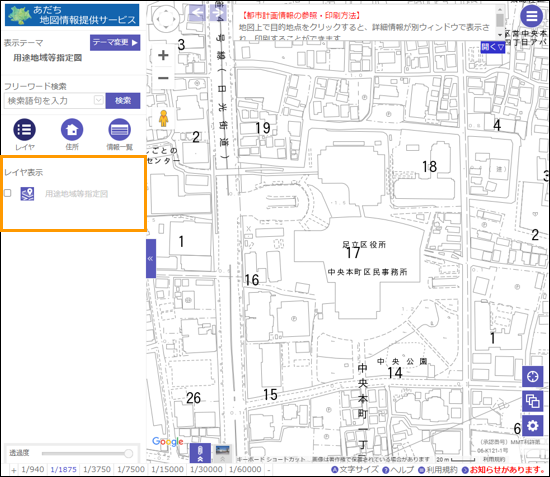Image resolution: width=550 pixels, height=477 pixels.
Task: Open the お知らせがあります notice link
Action: pos(504,470)
